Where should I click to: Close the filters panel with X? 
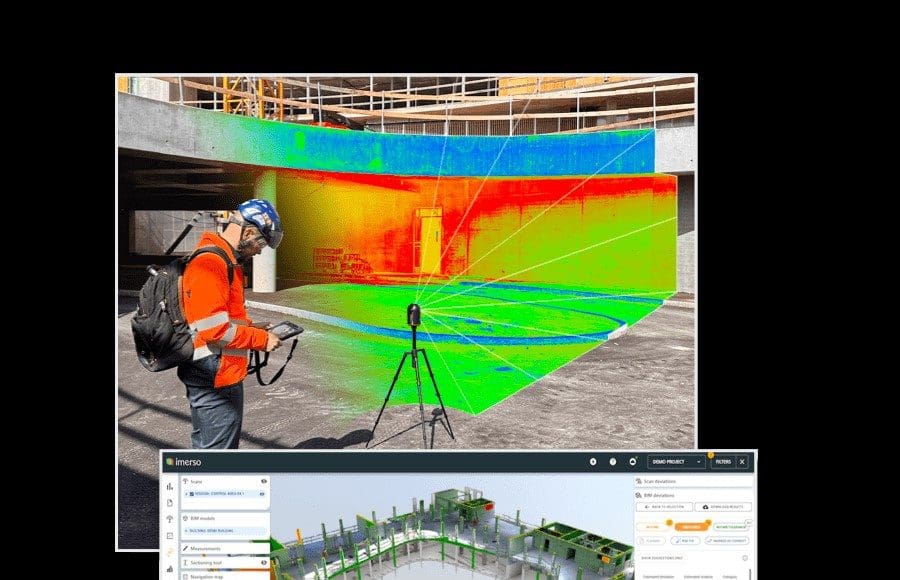pos(742,462)
